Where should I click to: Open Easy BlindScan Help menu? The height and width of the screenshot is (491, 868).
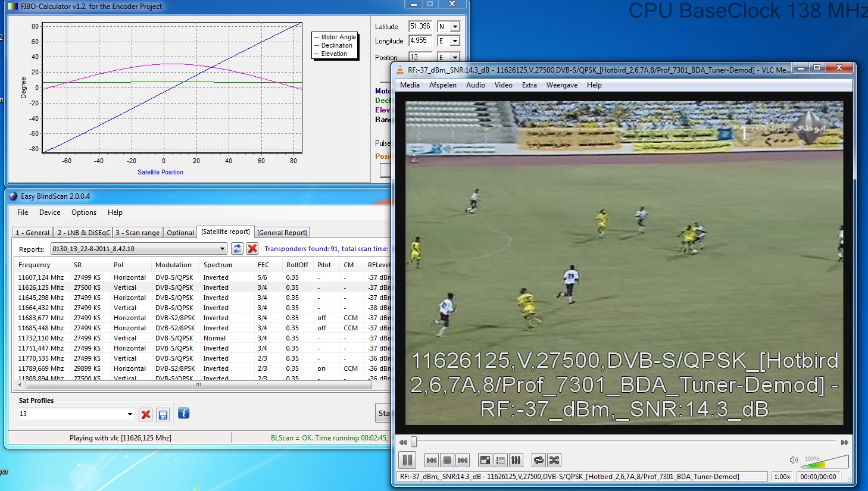tap(115, 212)
